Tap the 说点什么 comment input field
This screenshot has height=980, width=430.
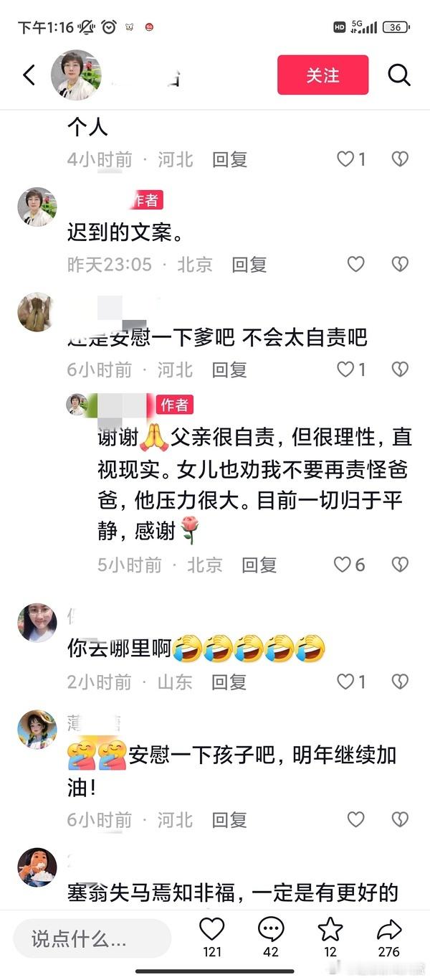point(92,938)
